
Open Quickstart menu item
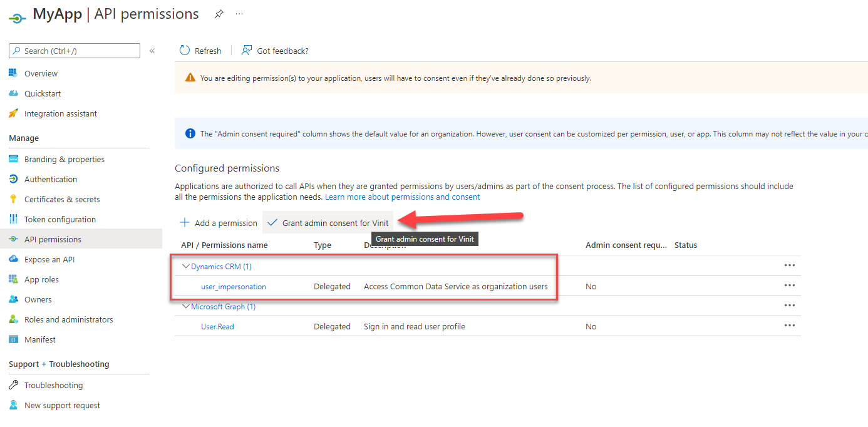point(43,93)
